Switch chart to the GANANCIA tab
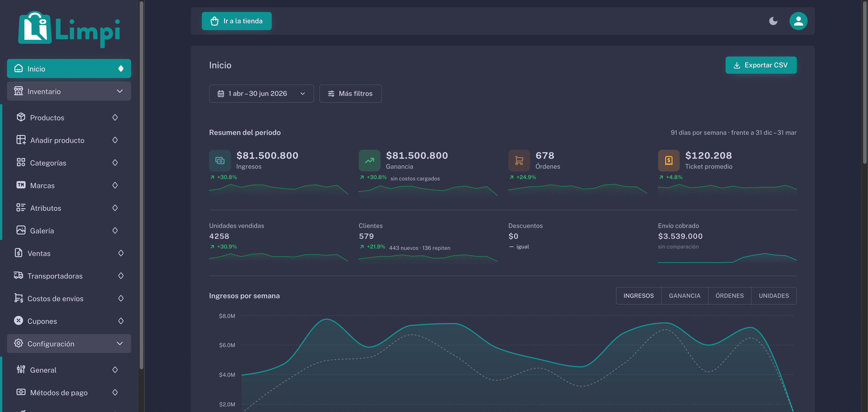The height and width of the screenshot is (412, 868). [x=684, y=296]
